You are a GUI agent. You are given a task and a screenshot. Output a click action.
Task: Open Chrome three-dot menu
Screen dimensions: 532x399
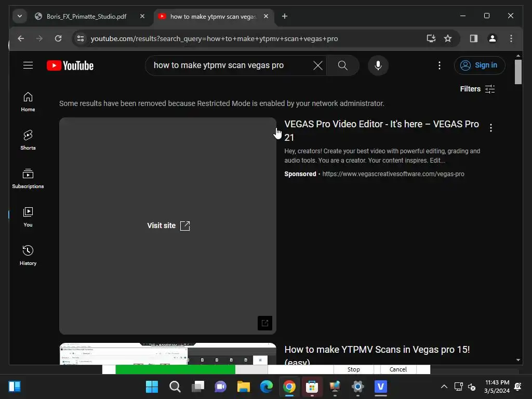pyautogui.click(x=511, y=38)
